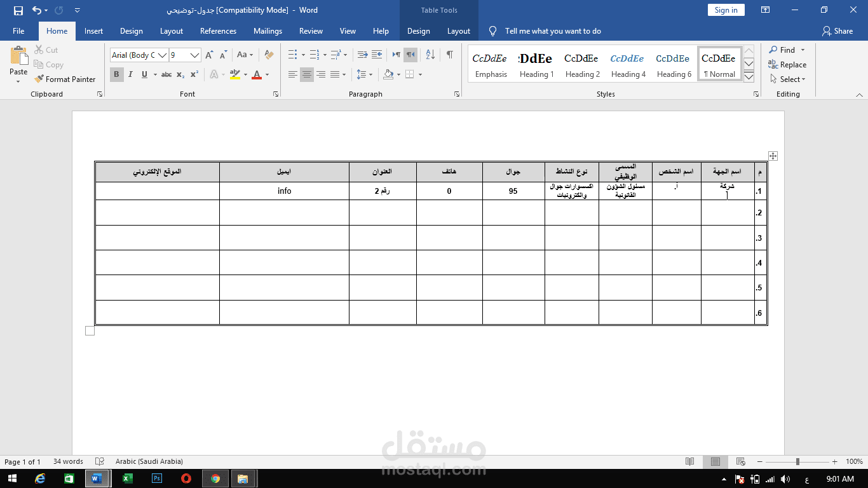Switch to the References tab
Image resolution: width=868 pixels, height=488 pixels.
(218, 31)
